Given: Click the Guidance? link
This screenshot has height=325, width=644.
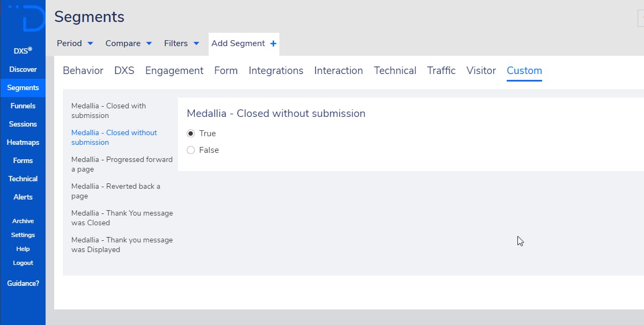Looking at the screenshot, I should pos(23,283).
